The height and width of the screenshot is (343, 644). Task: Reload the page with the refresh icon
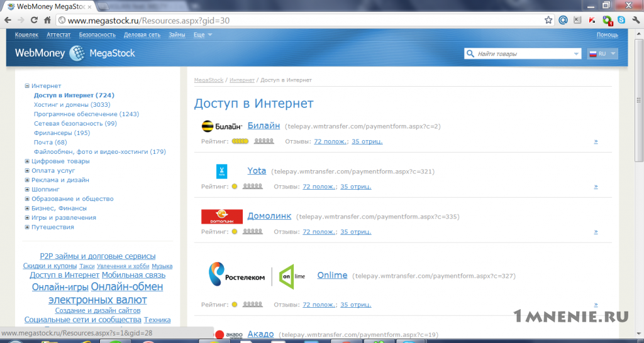(34, 20)
